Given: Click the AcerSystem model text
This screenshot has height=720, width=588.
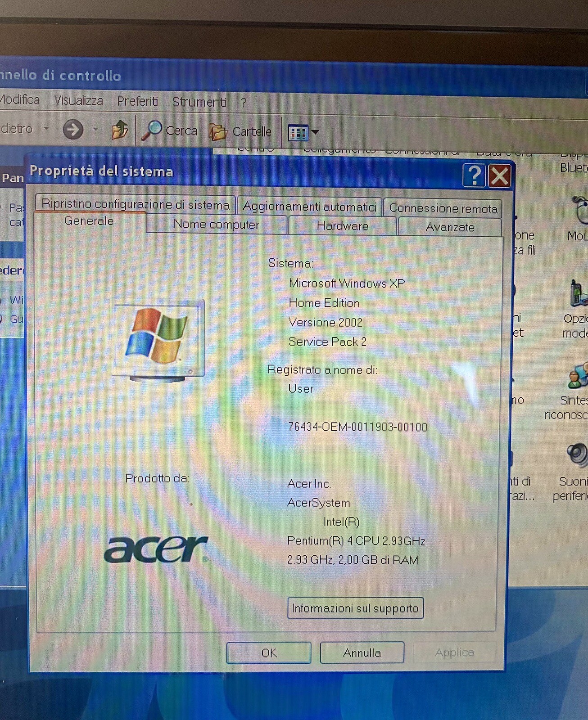Looking at the screenshot, I should pos(319,503).
